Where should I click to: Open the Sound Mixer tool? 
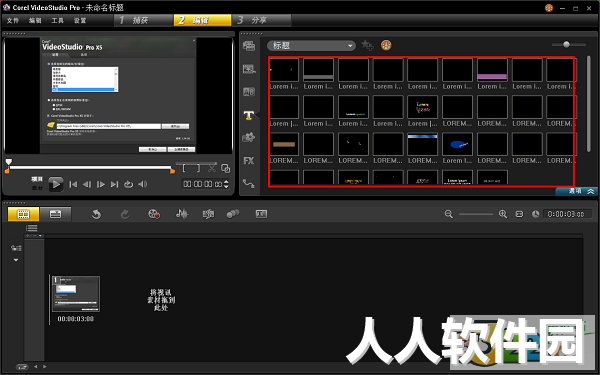pos(182,214)
